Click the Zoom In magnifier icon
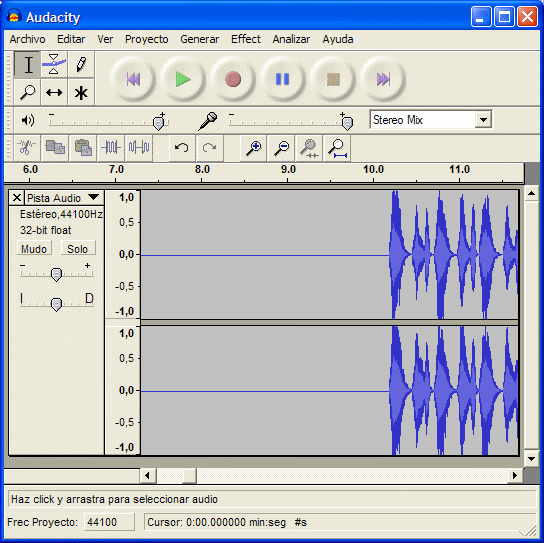 point(253,148)
